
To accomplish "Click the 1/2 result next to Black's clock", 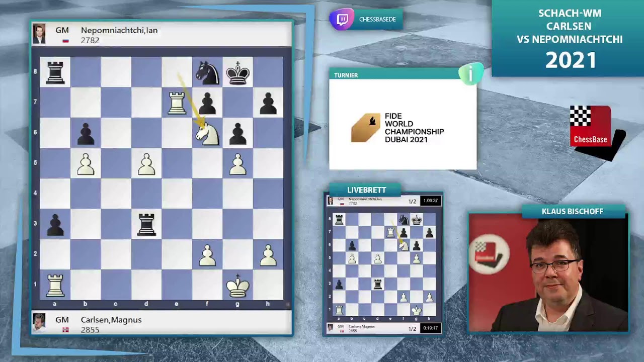I will 412,201.
